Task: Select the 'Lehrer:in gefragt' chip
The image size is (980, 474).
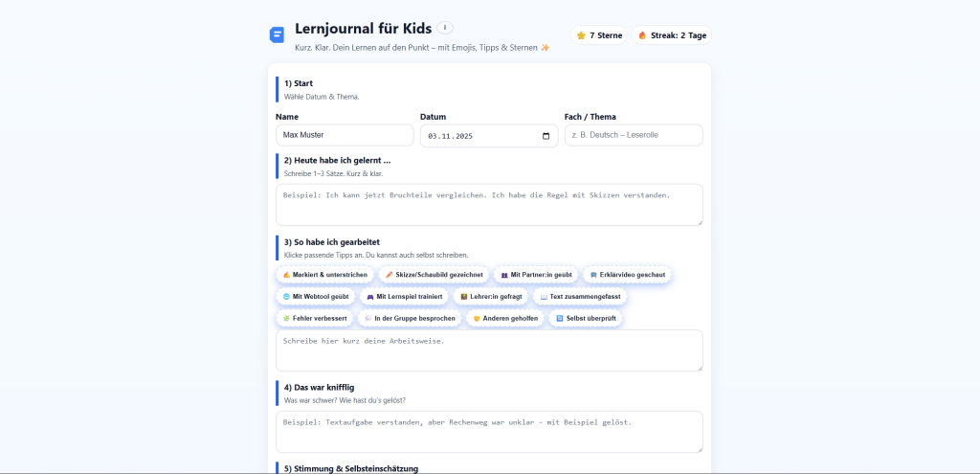Action: tap(489, 297)
